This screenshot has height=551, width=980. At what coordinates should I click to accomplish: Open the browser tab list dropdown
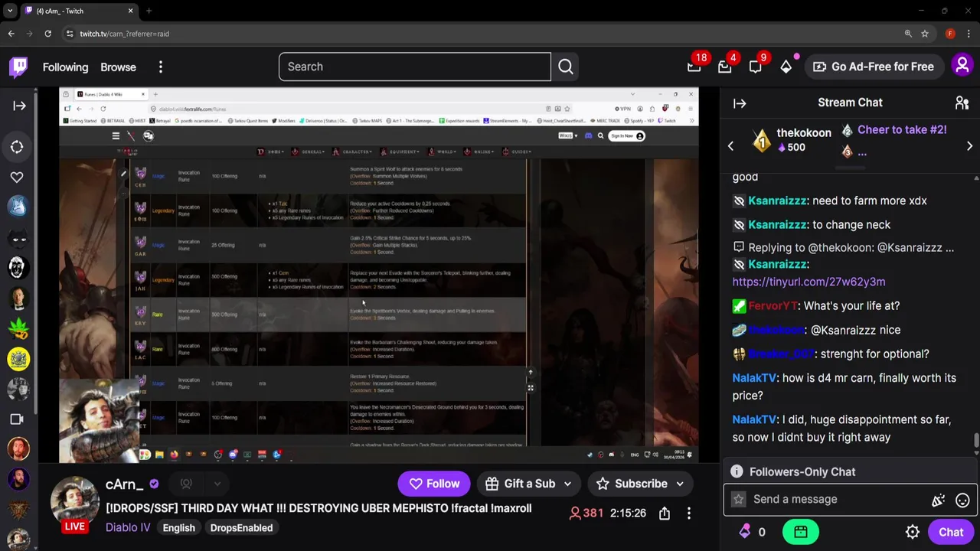pos(10,11)
